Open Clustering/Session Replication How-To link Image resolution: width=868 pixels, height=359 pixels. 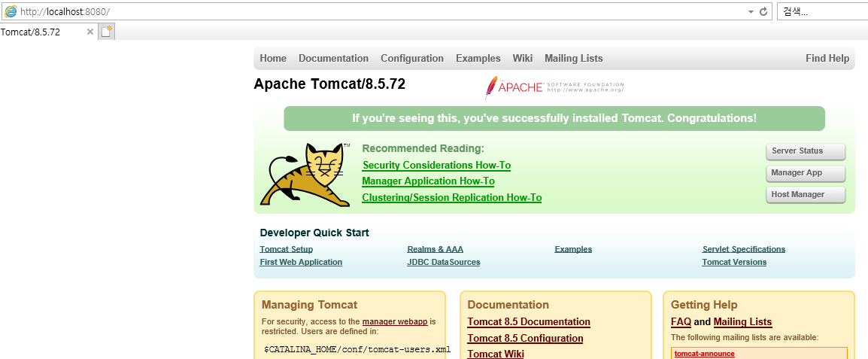coord(452,197)
